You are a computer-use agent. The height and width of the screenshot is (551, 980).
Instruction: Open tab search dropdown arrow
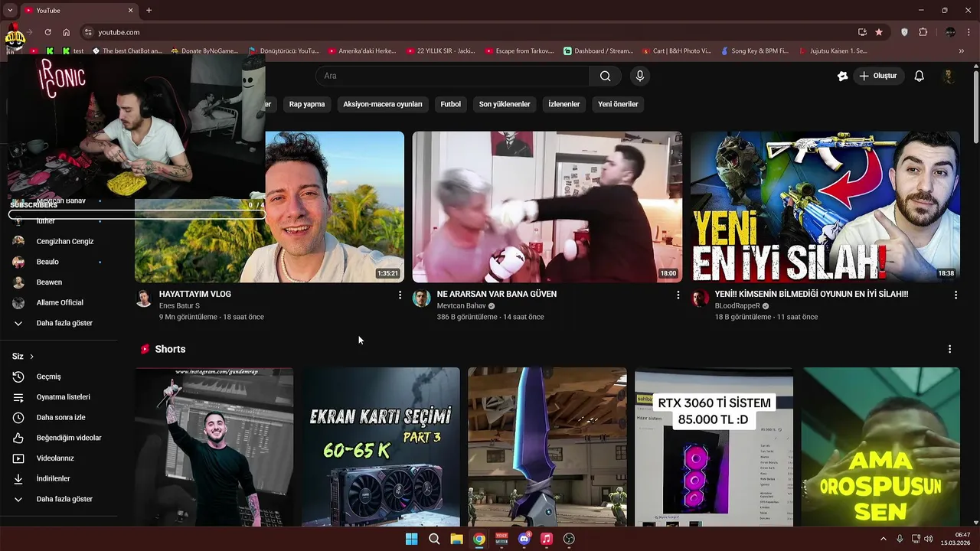click(10, 10)
